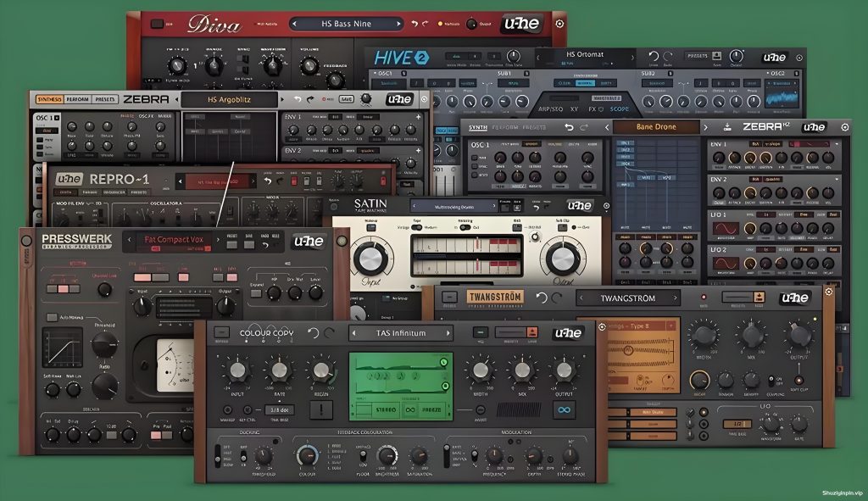
Task: Go to previous preset in Diva
Action: [x=294, y=24]
